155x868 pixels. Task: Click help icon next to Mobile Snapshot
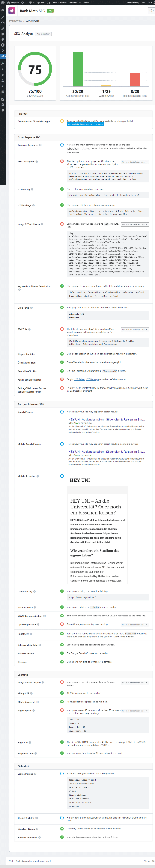point(38,476)
